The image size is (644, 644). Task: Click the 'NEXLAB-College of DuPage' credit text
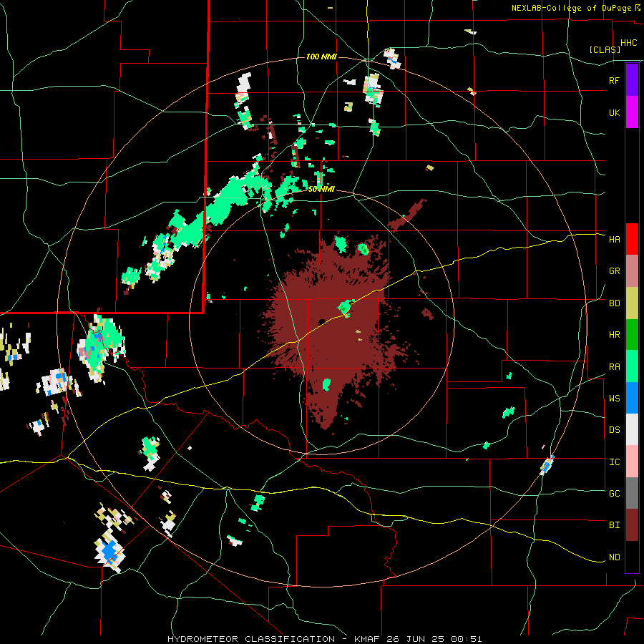click(x=572, y=8)
